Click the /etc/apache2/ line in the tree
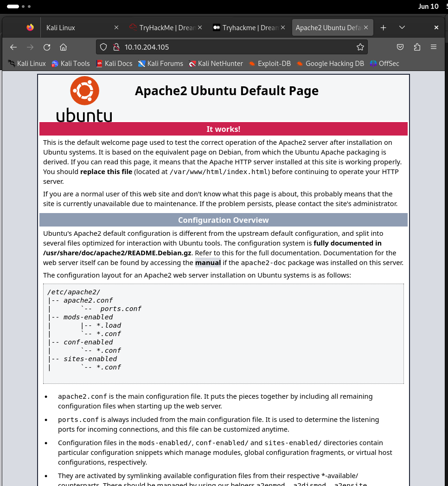 [74, 292]
